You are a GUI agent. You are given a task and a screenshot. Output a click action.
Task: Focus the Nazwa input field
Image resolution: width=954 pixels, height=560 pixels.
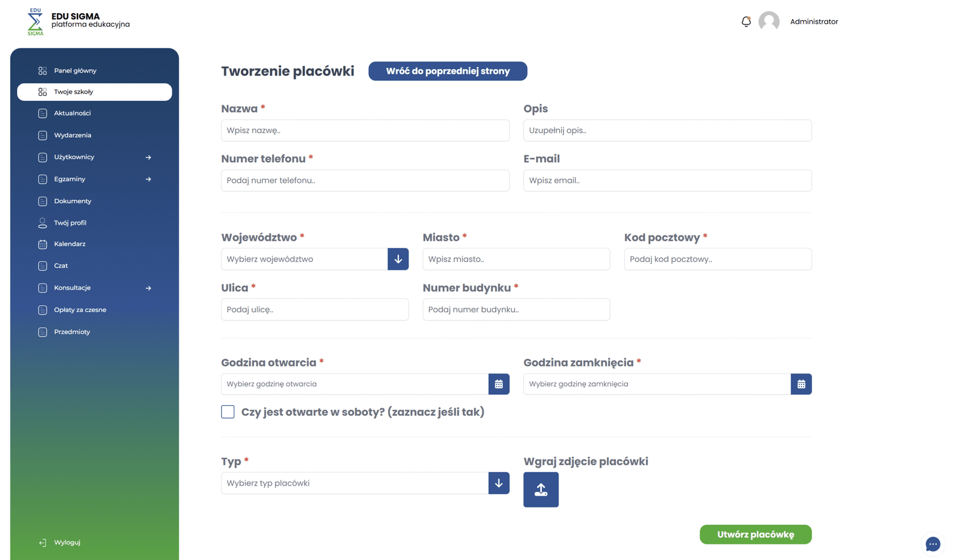(x=365, y=130)
